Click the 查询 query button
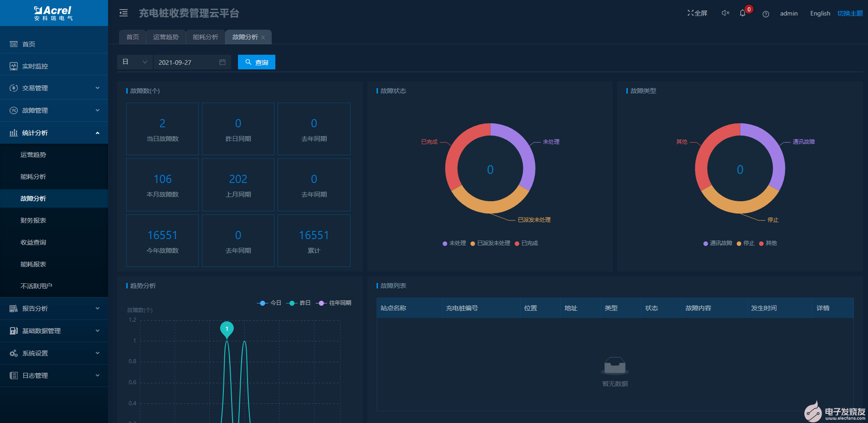The height and width of the screenshot is (423, 868). tap(256, 62)
